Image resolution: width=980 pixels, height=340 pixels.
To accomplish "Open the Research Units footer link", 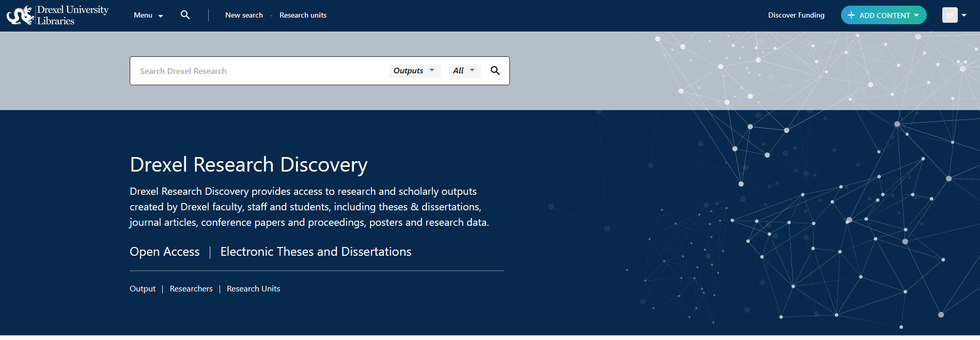I will point(253,289).
